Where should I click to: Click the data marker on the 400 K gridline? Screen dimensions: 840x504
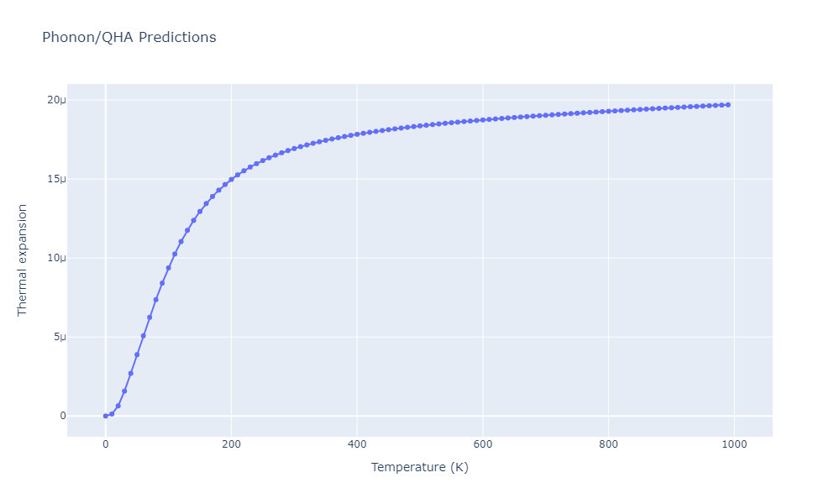tap(357, 134)
